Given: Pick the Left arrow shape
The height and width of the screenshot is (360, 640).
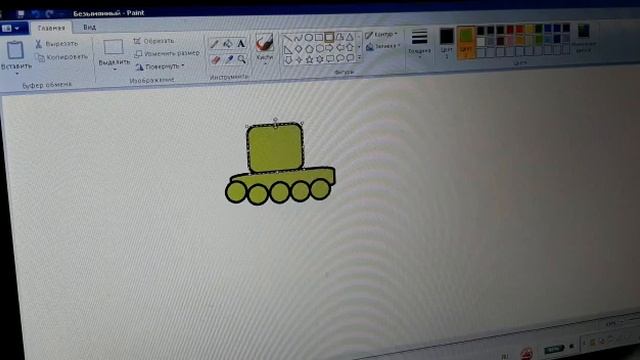Looking at the screenshot, I should tap(340, 48).
